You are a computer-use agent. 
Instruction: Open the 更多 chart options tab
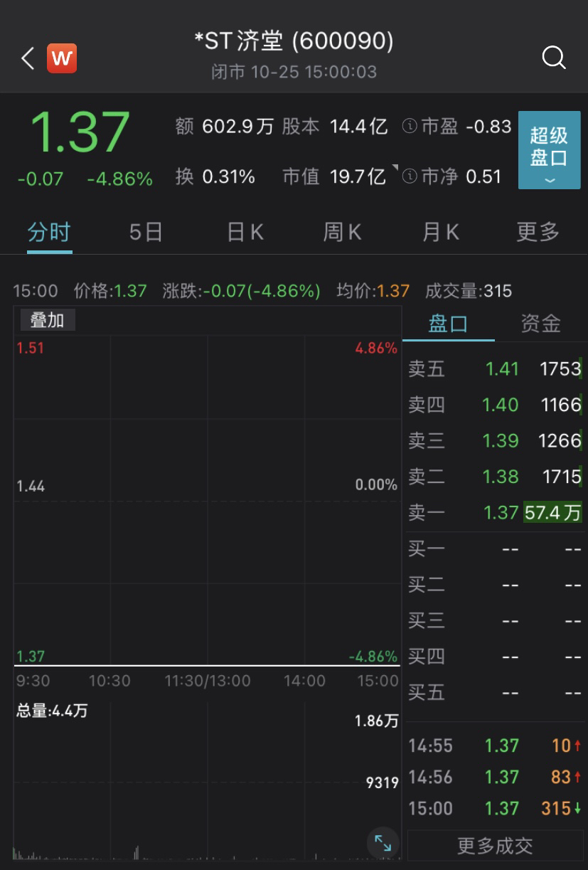click(538, 232)
